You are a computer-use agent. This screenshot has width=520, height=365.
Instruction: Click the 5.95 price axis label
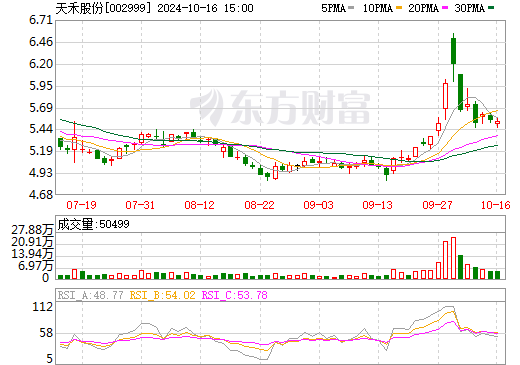tap(41, 86)
